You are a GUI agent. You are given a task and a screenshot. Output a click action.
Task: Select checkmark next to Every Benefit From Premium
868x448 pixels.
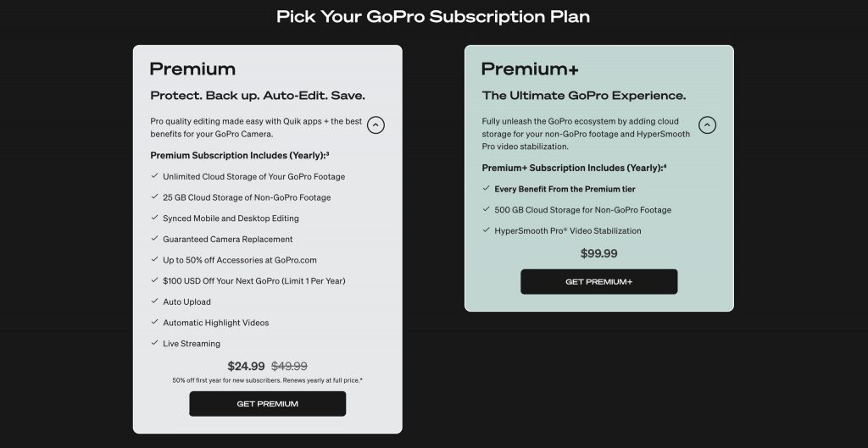(x=486, y=188)
